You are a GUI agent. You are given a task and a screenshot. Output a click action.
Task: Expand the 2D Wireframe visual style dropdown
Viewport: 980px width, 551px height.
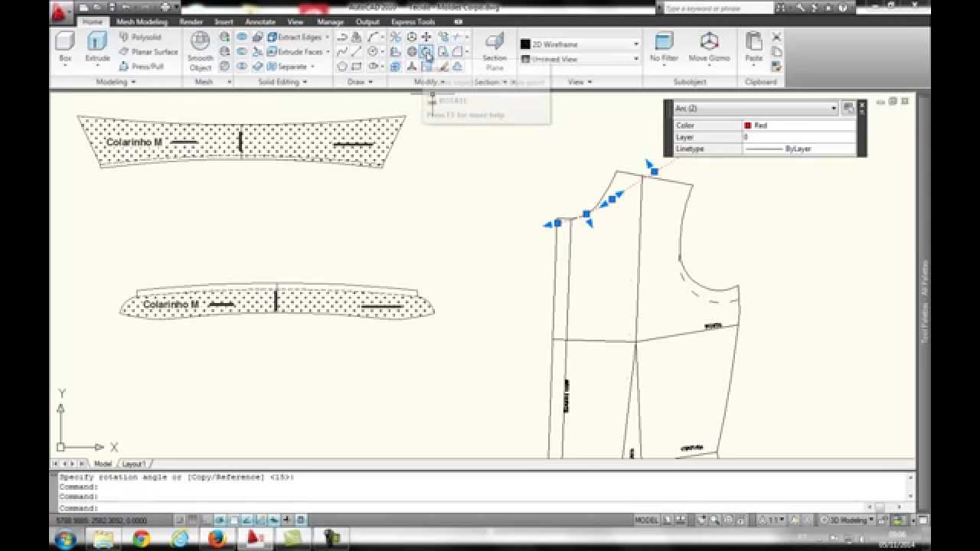(x=580, y=44)
